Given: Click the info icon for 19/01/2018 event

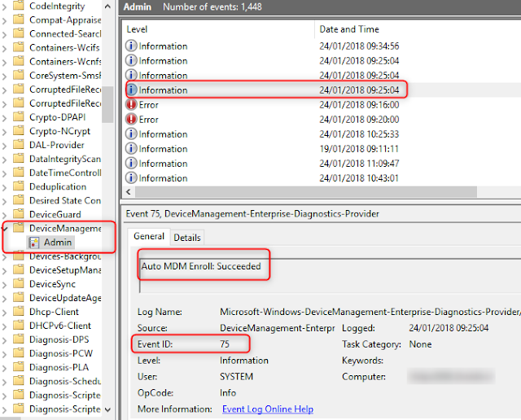Looking at the screenshot, I should pyautogui.click(x=131, y=148).
